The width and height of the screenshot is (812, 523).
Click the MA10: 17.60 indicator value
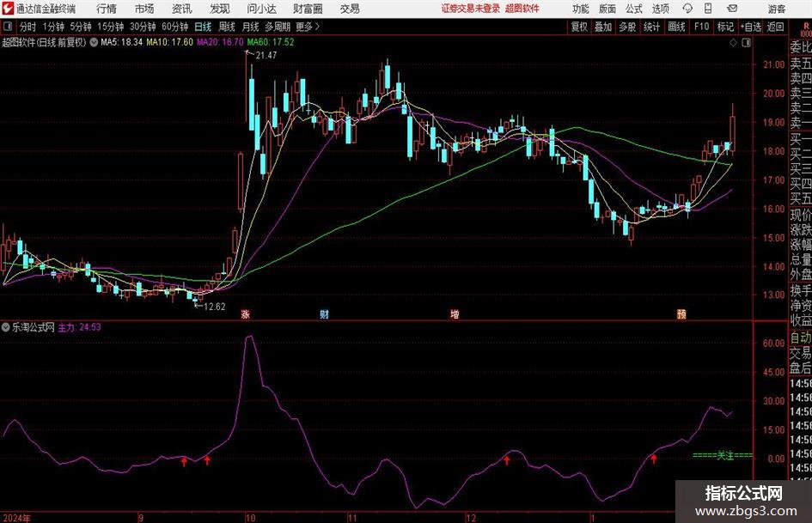pos(170,42)
